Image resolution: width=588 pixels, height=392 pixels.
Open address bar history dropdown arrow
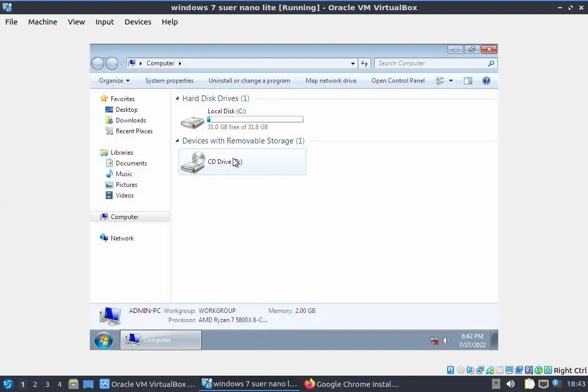353,63
